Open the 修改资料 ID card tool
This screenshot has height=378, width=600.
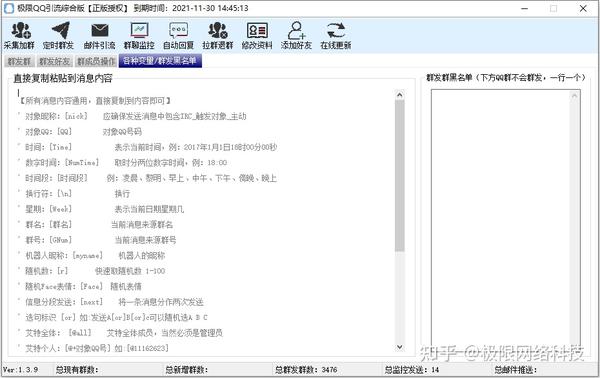(257, 36)
